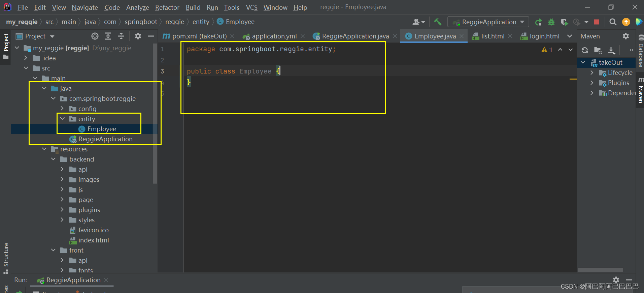
Task: Expand the images folder
Action: (x=62, y=179)
